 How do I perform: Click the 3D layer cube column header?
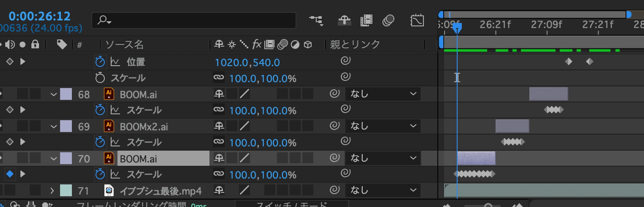(308, 45)
